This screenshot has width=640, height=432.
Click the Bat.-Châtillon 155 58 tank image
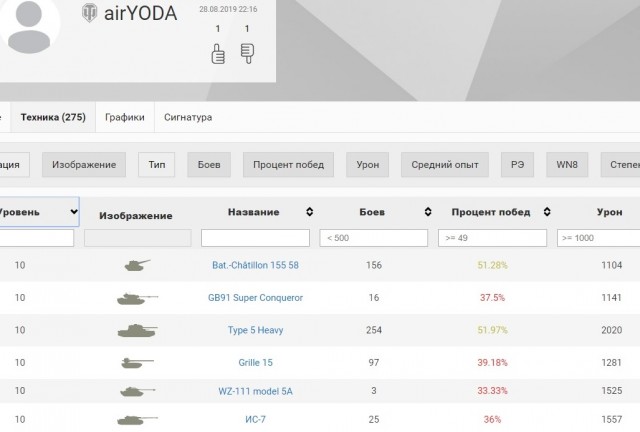coord(137,265)
